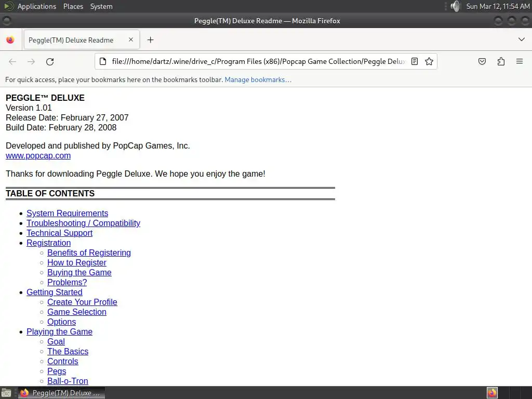Open a new tab with plus button
532x399 pixels.
pyautogui.click(x=150, y=39)
